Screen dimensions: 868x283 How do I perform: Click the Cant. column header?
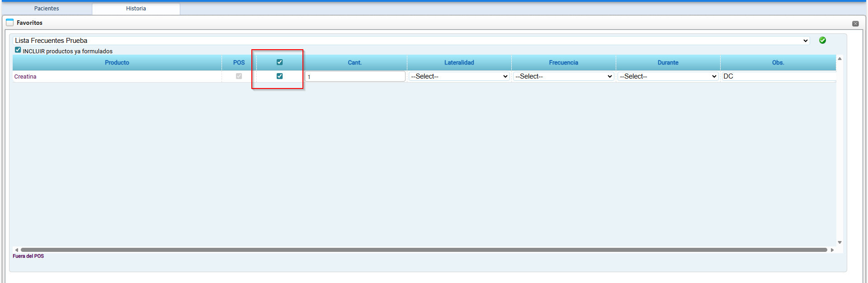(x=355, y=63)
